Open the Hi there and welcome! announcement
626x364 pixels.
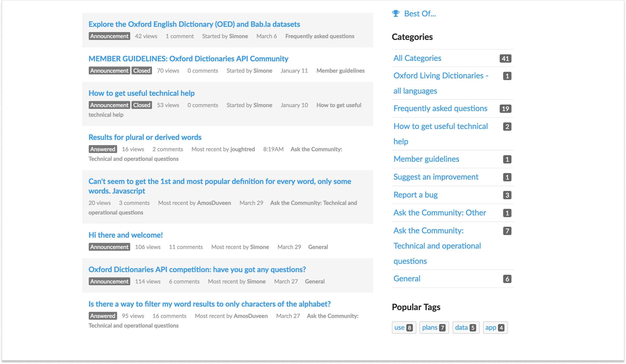125,235
